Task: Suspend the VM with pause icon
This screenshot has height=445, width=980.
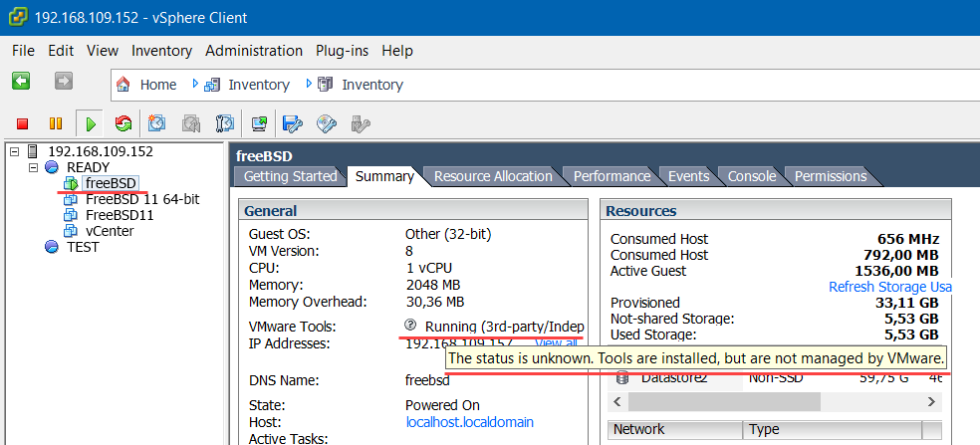Action: pos(56,123)
